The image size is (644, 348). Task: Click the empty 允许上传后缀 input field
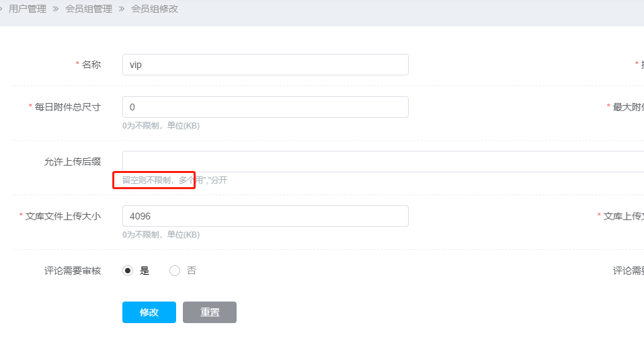tap(376, 162)
